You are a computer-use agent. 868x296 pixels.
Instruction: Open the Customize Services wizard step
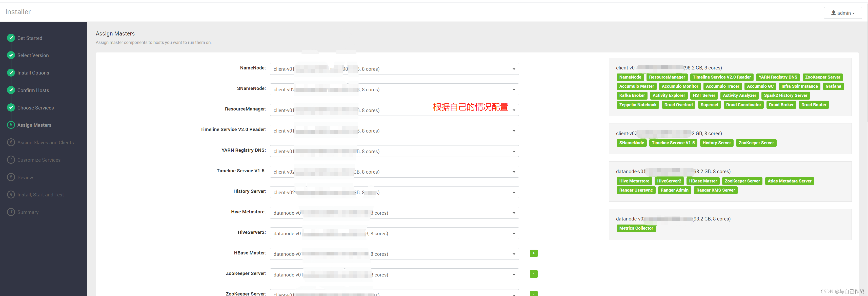[x=39, y=160]
